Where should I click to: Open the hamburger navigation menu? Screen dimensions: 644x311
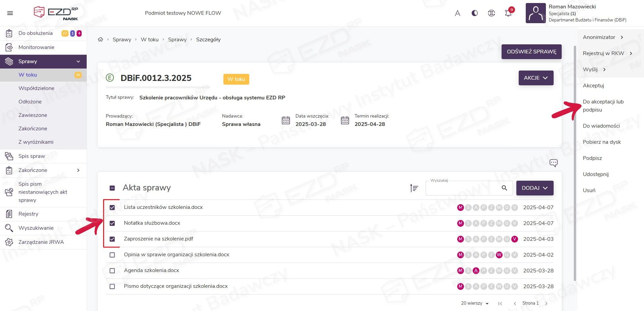10,13
